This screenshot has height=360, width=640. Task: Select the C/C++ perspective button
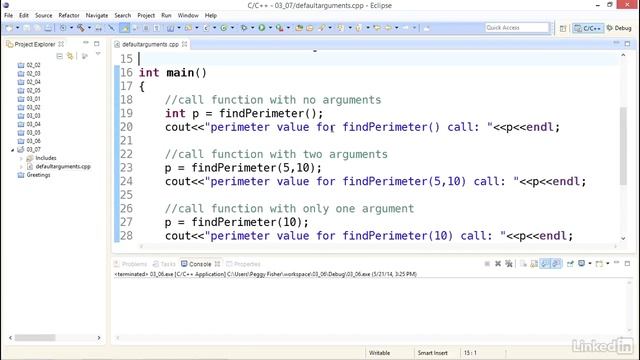pyautogui.click(x=588, y=28)
